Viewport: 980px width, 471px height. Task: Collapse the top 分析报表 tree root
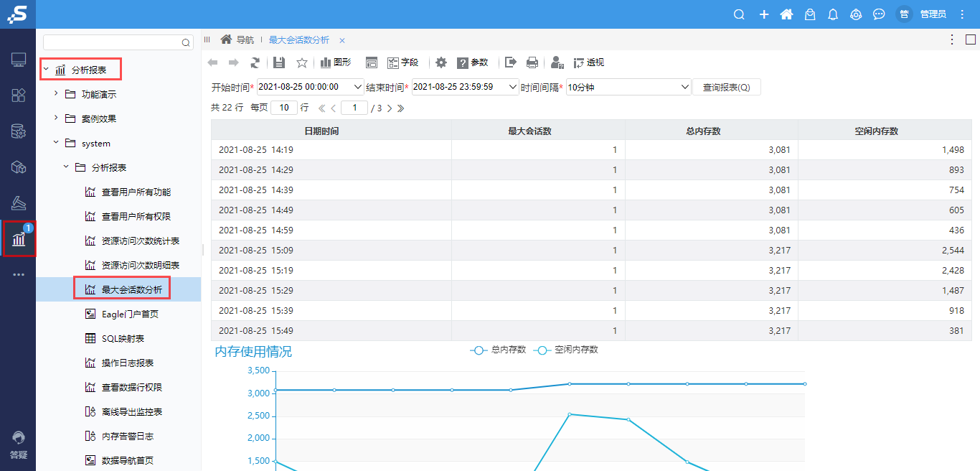click(47, 70)
